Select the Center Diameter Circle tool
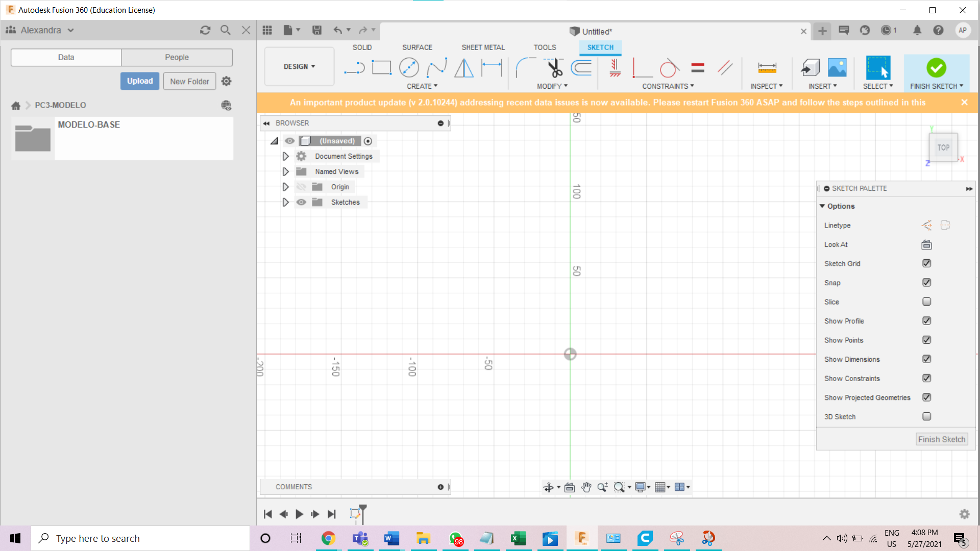This screenshot has width=980, height=551. click(409, 67)
